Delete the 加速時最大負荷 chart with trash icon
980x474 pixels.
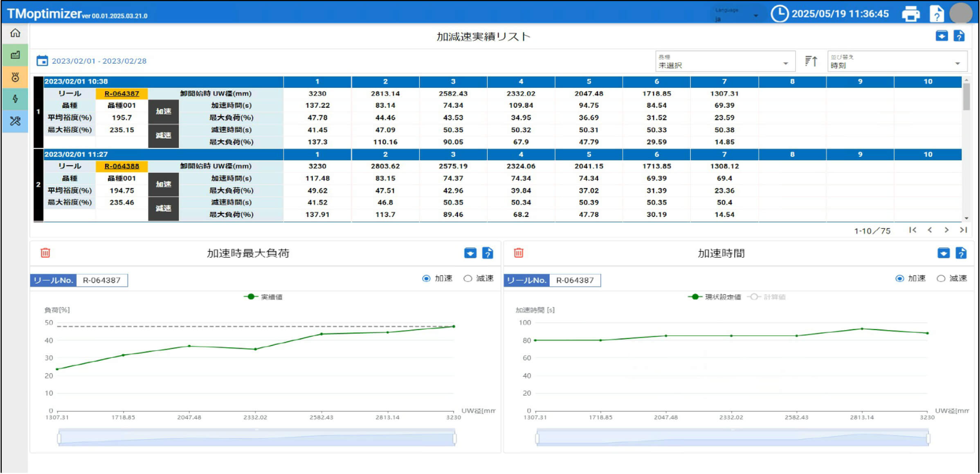coord(45,253)
